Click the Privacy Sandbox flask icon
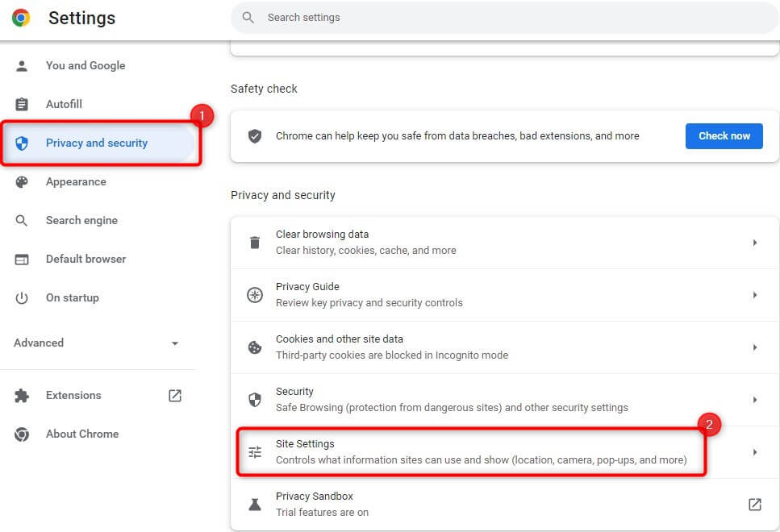780x532 pixels. 255,505
